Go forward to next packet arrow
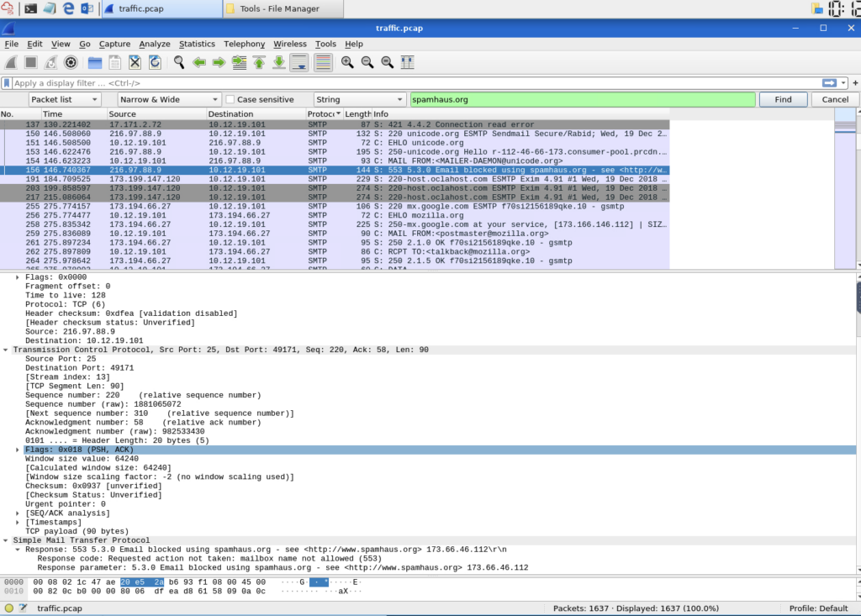Image resolution: width=861 pixels, height=616 pixels. click(219, 62)
